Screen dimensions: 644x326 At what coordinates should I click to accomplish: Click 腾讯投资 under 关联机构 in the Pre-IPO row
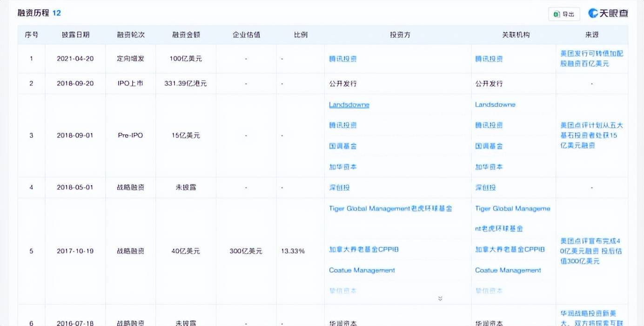coord(489,125)
